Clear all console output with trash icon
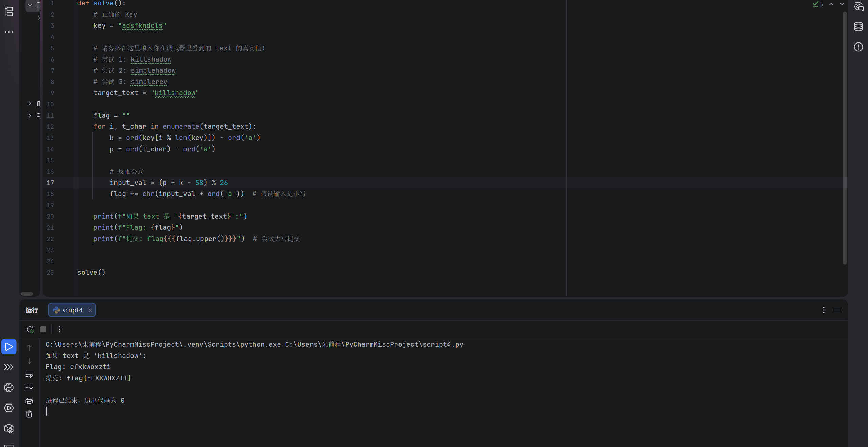Viewport: 868px width, 447px height. (x=29, y=414)
